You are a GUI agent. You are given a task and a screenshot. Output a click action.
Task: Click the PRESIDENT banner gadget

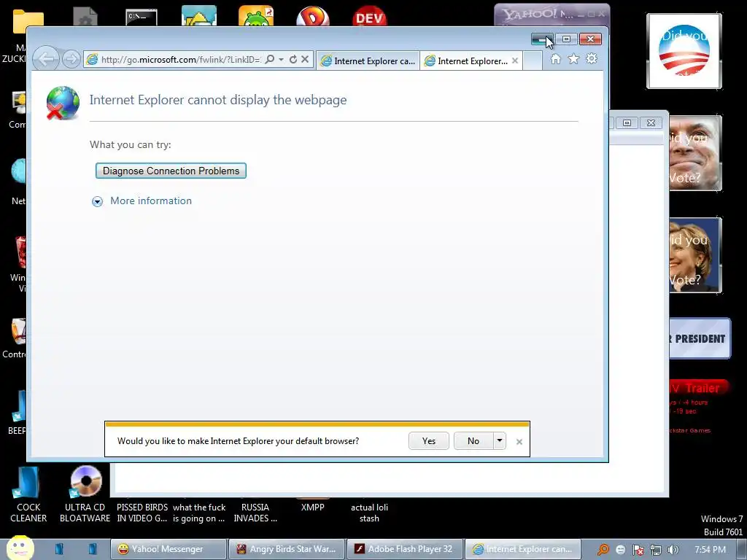tap(700, 338)
